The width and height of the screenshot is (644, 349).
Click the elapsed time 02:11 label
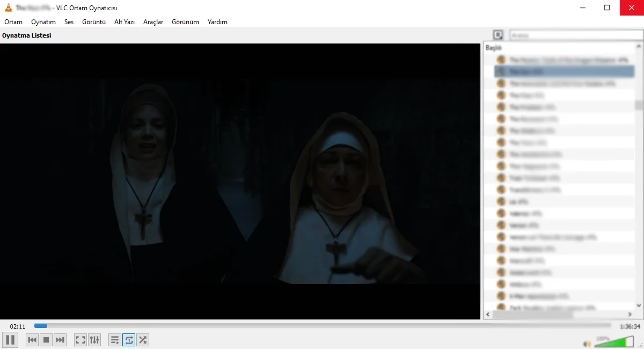[x=18, y=326]
